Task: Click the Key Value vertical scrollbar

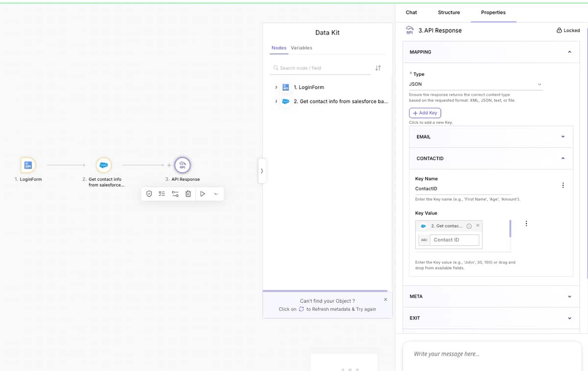Action: click(x=510, y=228)
